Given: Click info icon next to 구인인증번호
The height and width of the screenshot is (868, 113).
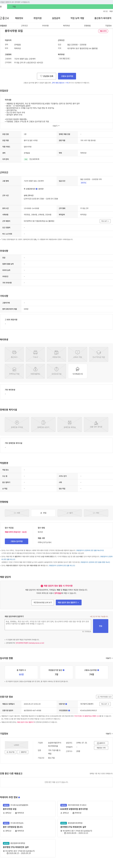Looking at the screenshot, I should click(x=70, y=710).
